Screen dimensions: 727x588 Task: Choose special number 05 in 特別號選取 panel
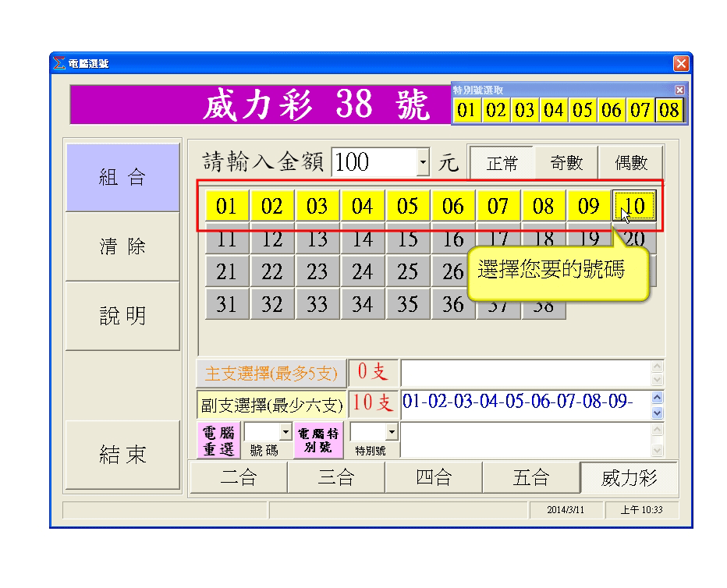point(583,110)
